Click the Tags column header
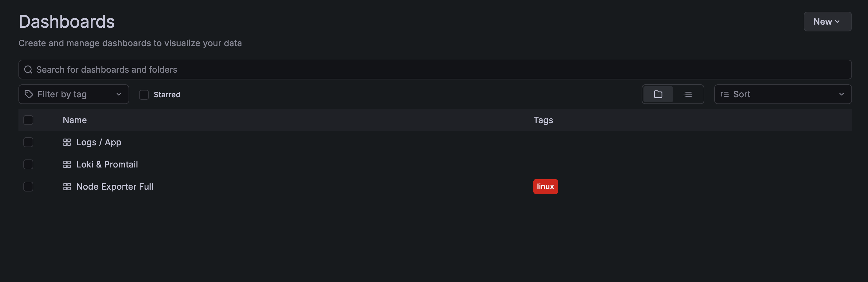This screenshot has width=868, height=282. (543, 120)
